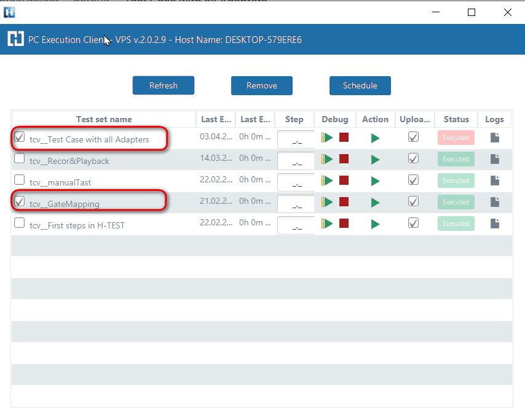The height and width of the screenshot is (420, 525).
Task: Toggle upload checkbox for tcv__manualTast
Action: tap(414, 180)
